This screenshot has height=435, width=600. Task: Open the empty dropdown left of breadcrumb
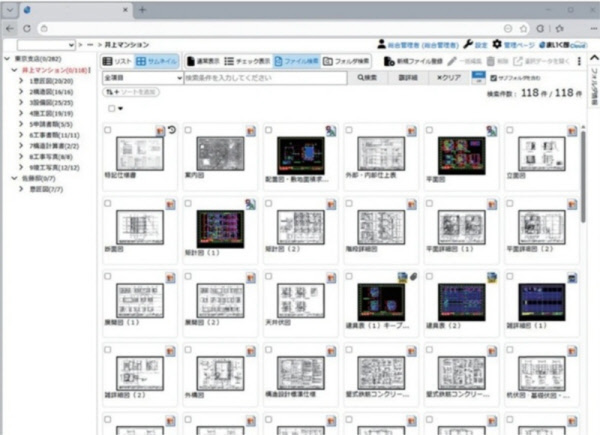tap(46, 45)
